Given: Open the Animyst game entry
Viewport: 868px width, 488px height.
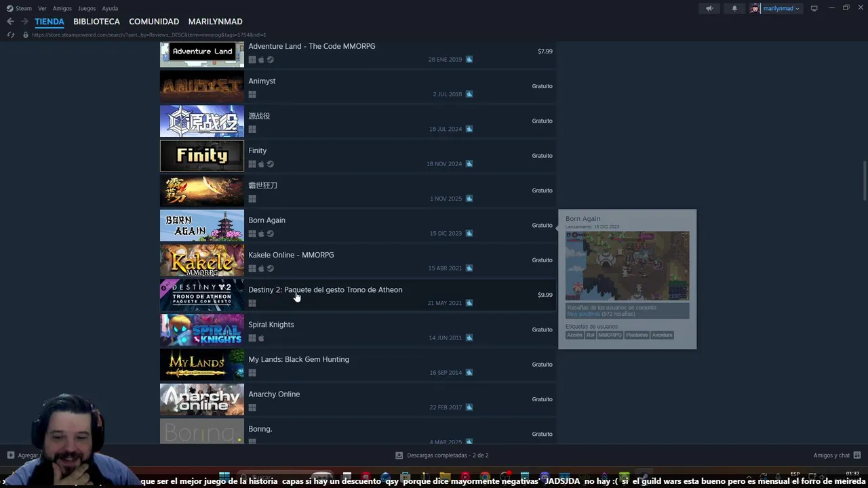Looking at the screenshot, I should [x=358, y=86].
